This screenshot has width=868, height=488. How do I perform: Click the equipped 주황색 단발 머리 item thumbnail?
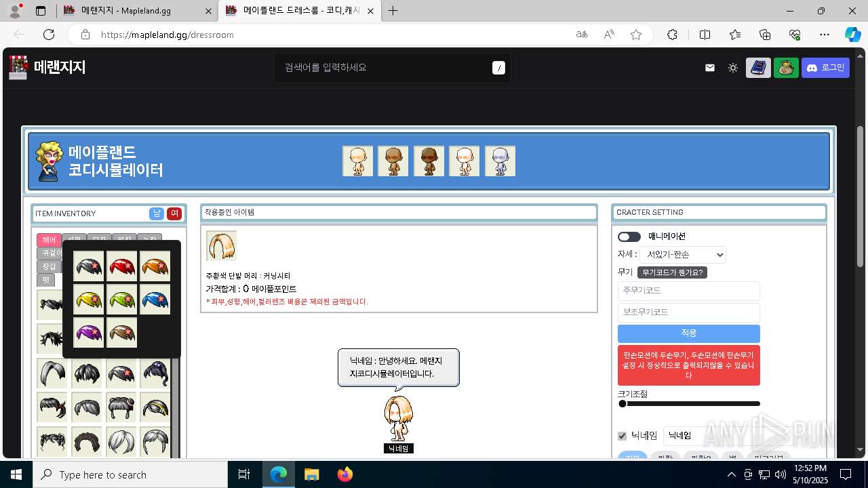pyautogui.click(x=221, y=245)
